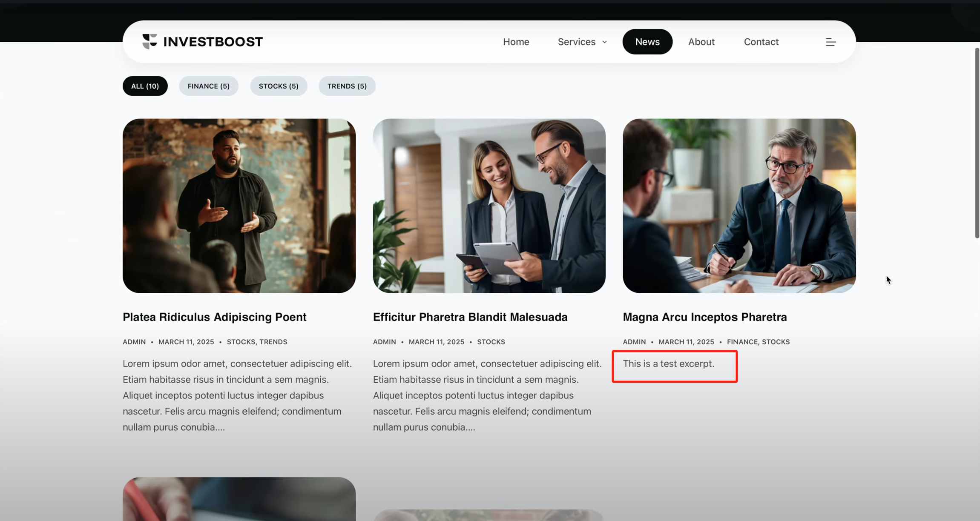This screenshot has width=980, height=521.
Task: Click the tablet meeting post thumbnail
Action: coord(489,206)
